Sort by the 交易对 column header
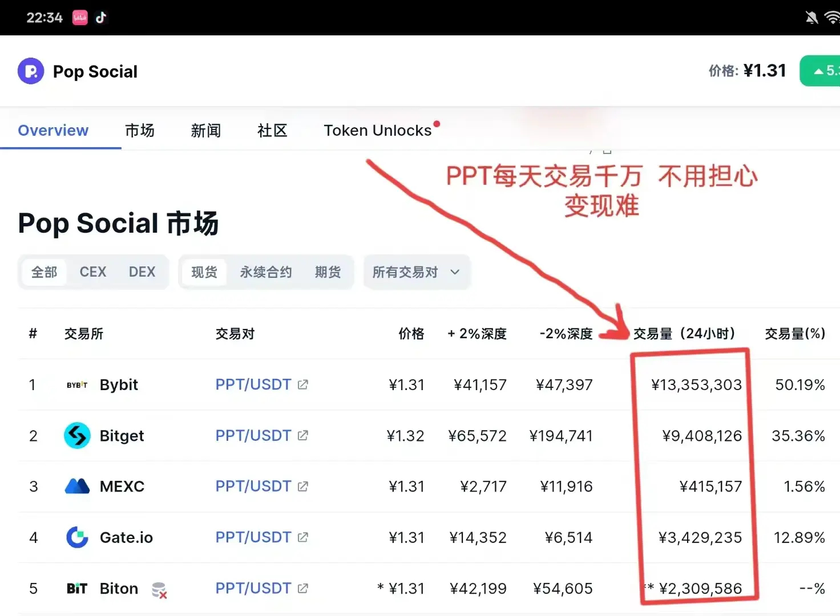840x616 pixels. (x=235, y=334)
